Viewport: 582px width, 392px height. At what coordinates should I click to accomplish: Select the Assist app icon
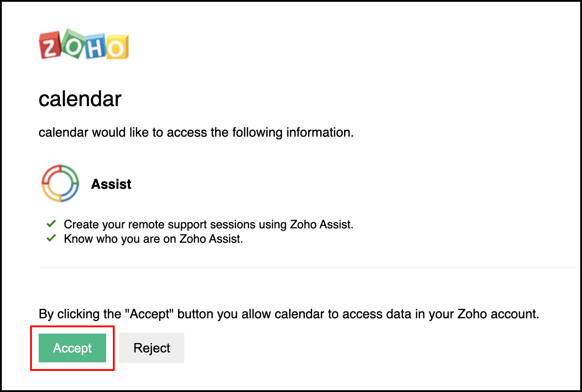[x=60, y=183]
